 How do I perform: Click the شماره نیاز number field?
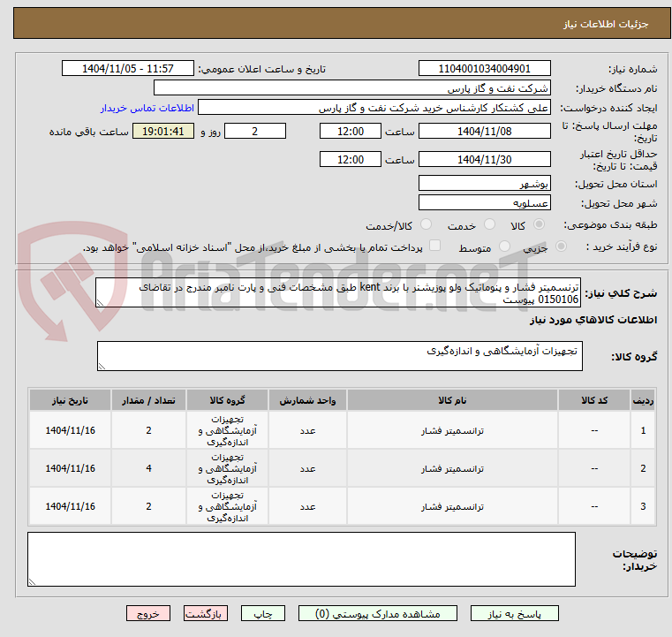click(484, 68)
